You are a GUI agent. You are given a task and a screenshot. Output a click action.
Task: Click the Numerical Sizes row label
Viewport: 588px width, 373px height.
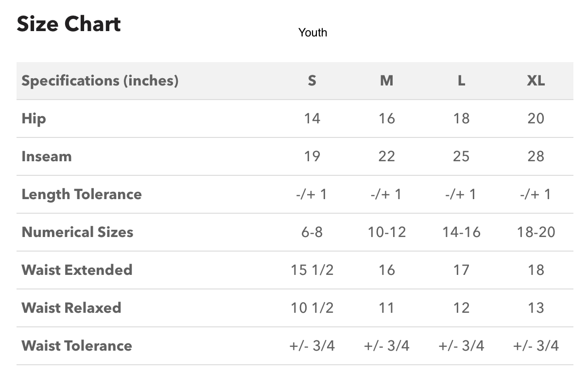[x=77, y=232]
